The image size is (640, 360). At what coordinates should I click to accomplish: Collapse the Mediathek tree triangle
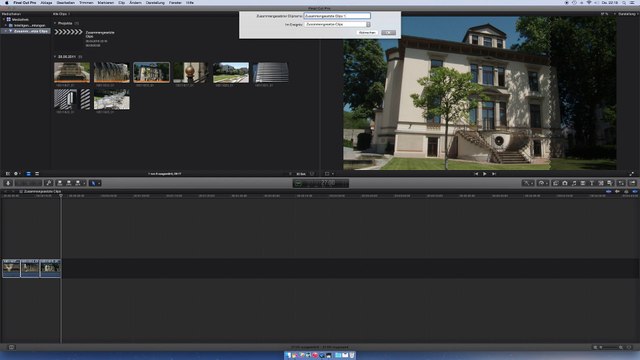click(4, 19)
